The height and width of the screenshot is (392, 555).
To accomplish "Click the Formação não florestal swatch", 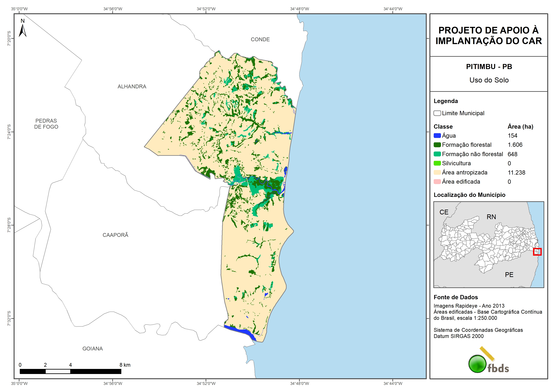I will [x=437, y=154].
